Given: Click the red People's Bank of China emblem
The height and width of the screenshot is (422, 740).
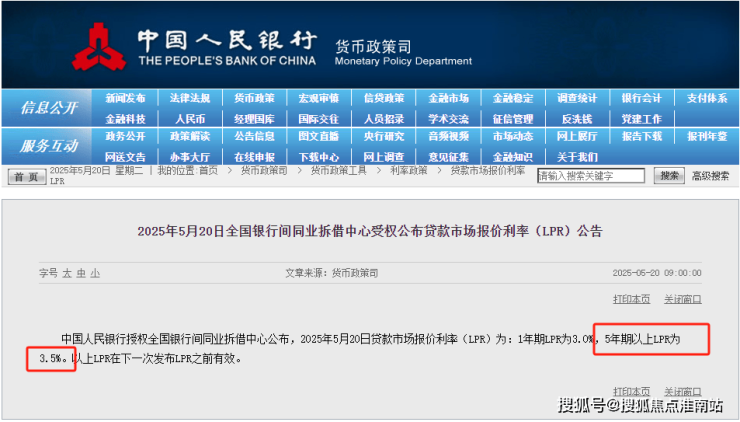Looking at the screenshot, I should tap(98, 47).
